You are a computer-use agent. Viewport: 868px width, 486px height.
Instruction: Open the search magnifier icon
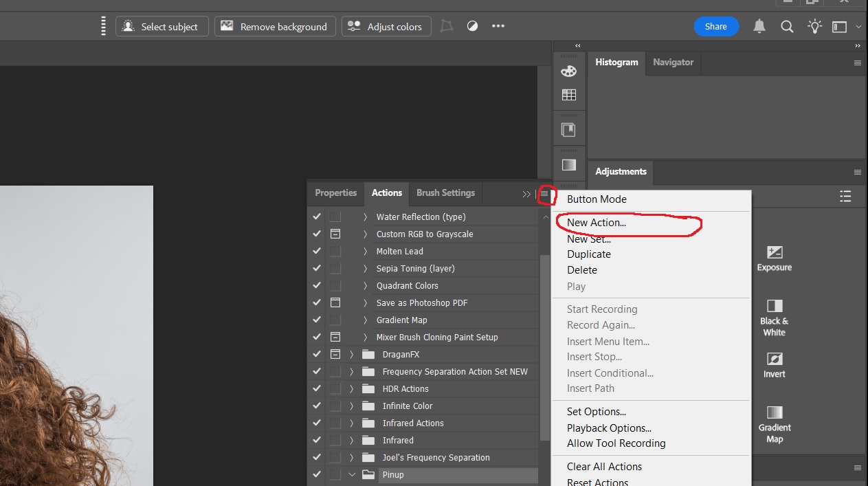(787, 27)
